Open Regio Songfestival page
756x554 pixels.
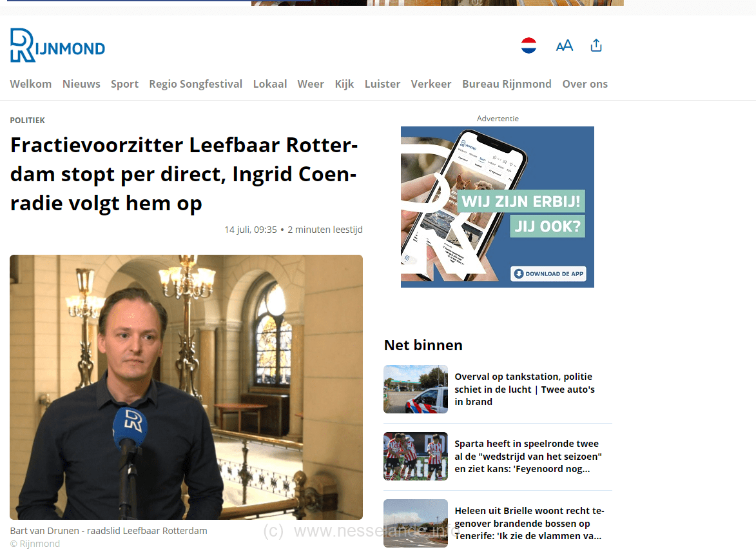coord(196,84)
